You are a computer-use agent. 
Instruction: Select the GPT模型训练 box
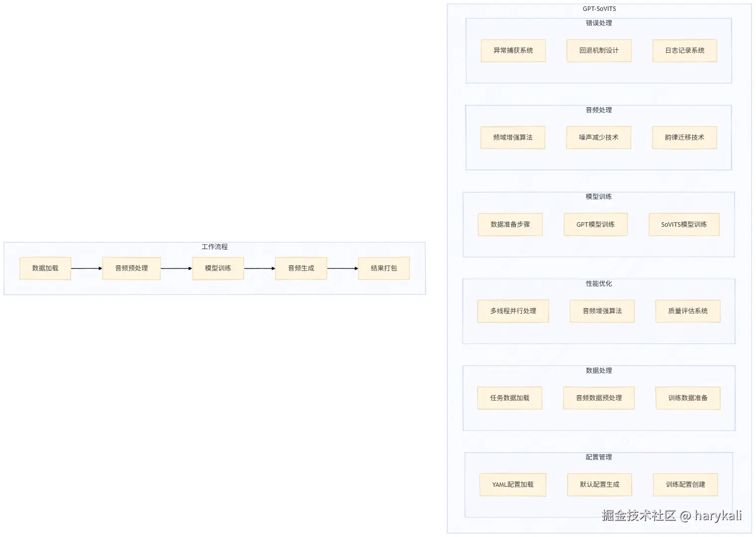pyautogui.click(x=596, y=225)
